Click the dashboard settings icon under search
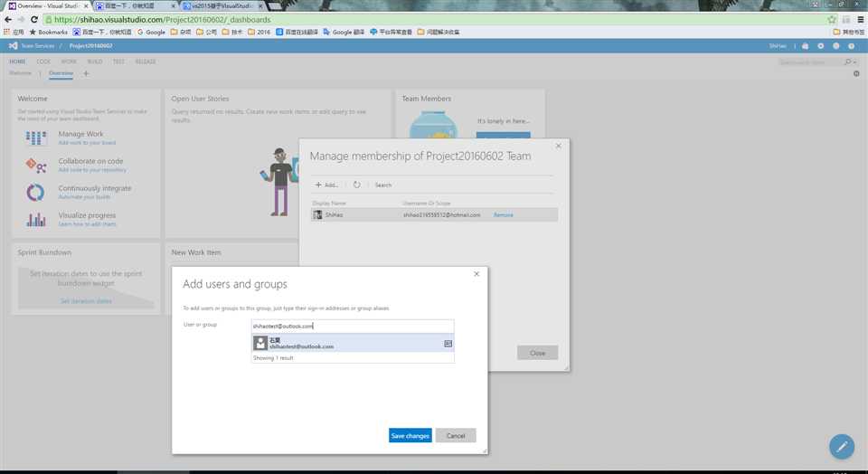Screen dimensions: 868x474 pyautogui.click(x=856, y=73)
